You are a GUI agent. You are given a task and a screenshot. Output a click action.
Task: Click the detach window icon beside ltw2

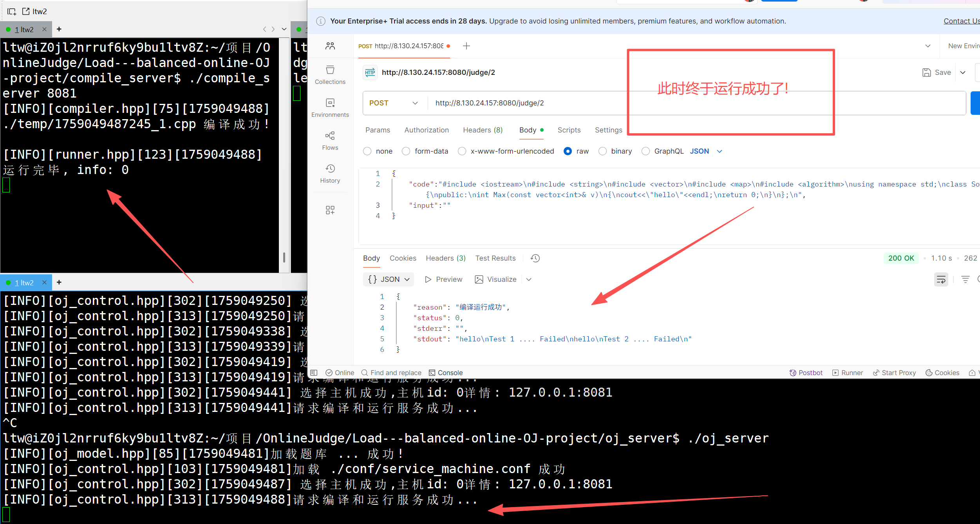tap(26, 11)
